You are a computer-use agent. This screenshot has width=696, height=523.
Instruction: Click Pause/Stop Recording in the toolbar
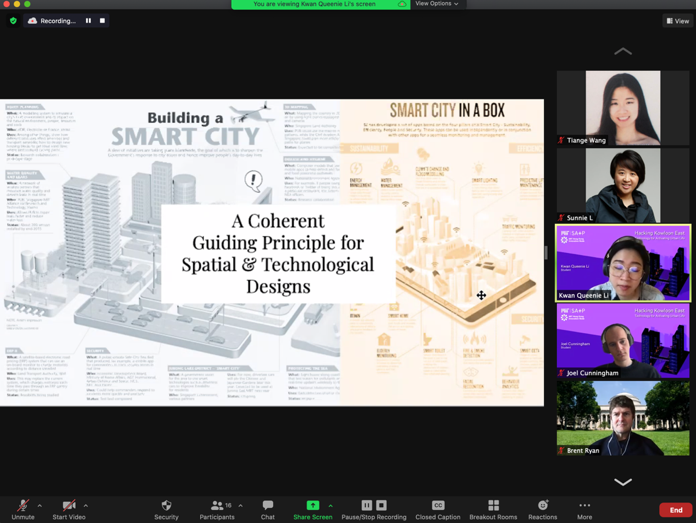[x=373, y=509]
